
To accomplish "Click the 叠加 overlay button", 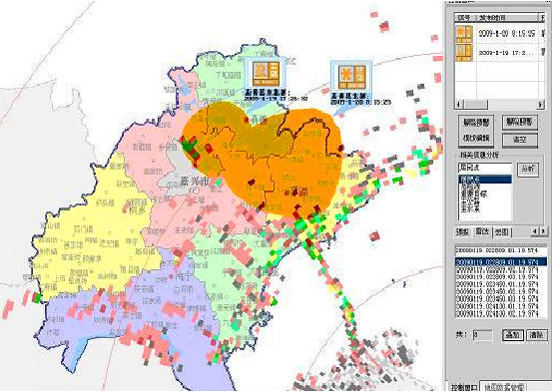I will (x=512, y=334).
